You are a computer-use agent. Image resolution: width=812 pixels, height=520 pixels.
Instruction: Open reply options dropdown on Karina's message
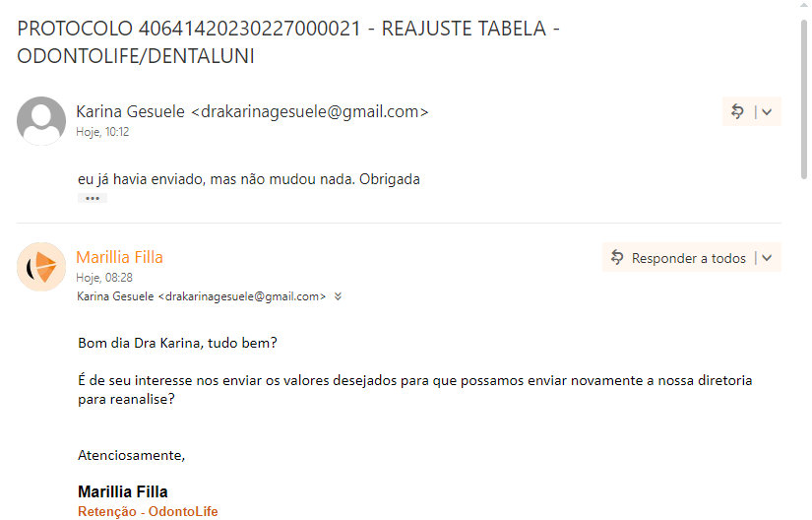(x=767, y=112)
